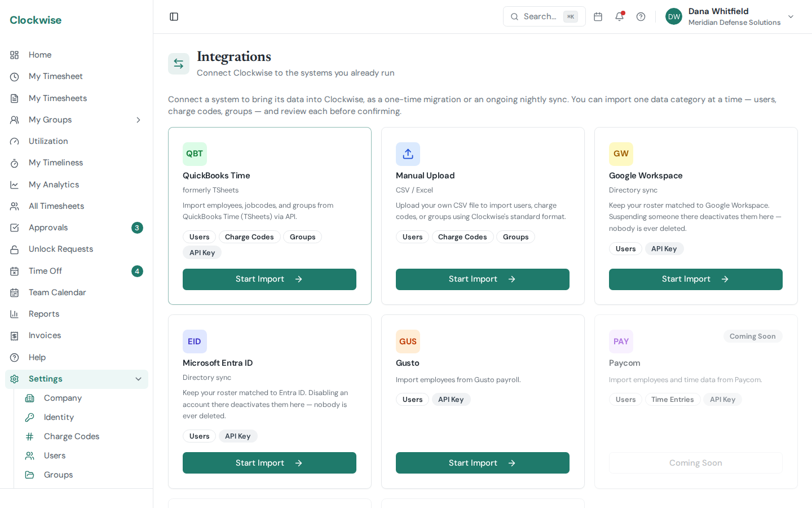The image size is (812, 508).
Task: Start Import for Microsoft Entra ID
Action: [x=270, y=463]
